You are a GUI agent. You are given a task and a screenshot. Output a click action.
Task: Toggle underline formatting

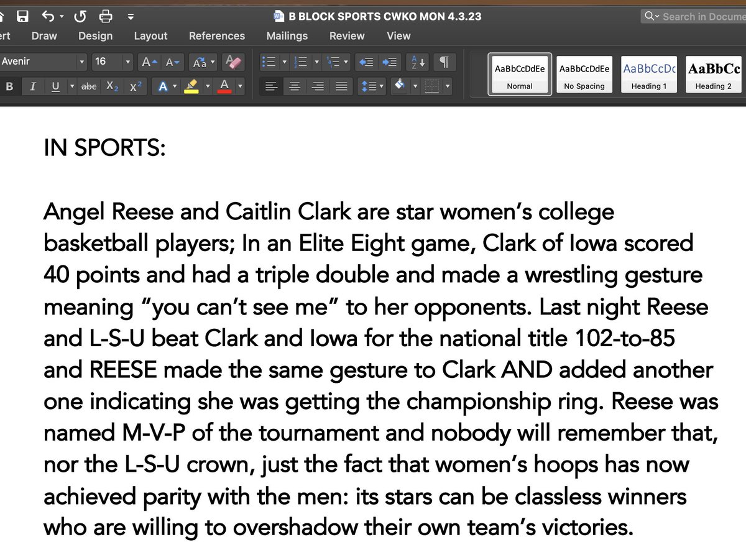click(55, 87)
